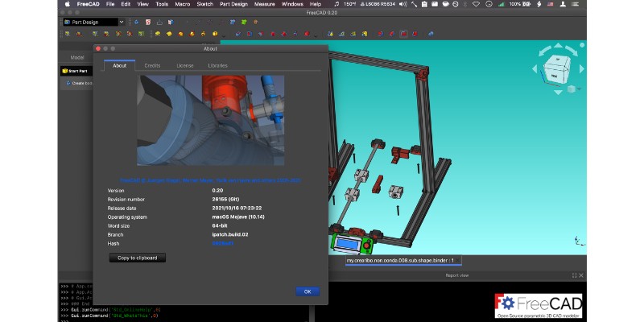Select the Subtractive Helix tool icon

click(295, 34)
